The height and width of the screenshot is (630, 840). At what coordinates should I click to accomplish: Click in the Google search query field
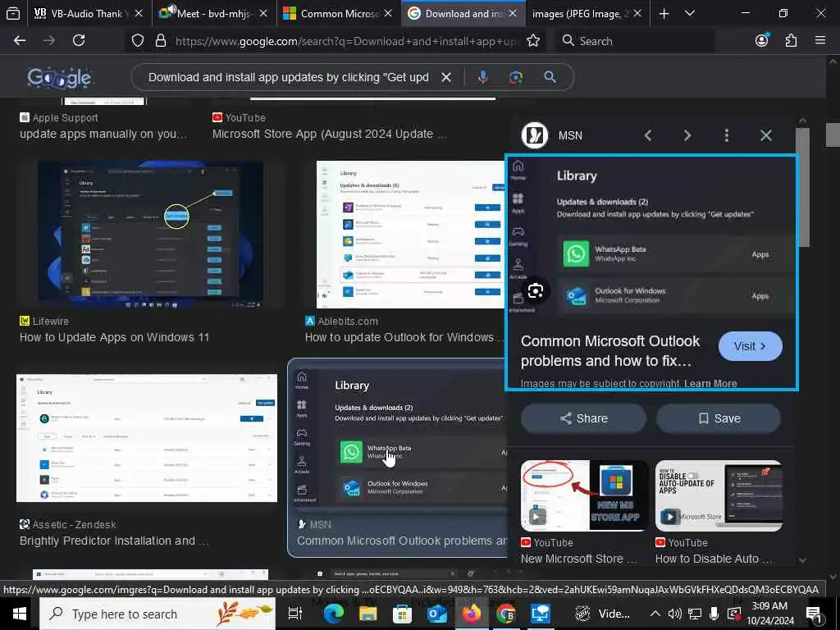(288, 78)
